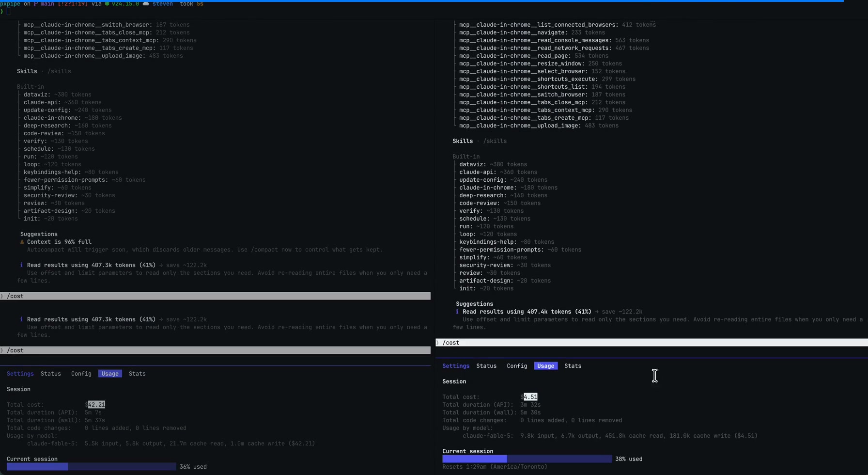Switch to the Stats tab in the right pane
868x475 pixels.
(573, 366)
